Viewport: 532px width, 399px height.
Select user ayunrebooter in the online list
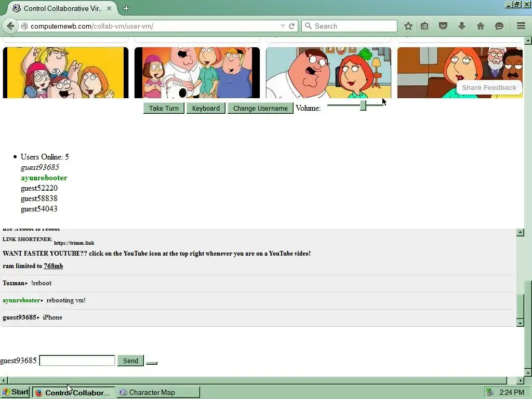[x=44, y=178]
